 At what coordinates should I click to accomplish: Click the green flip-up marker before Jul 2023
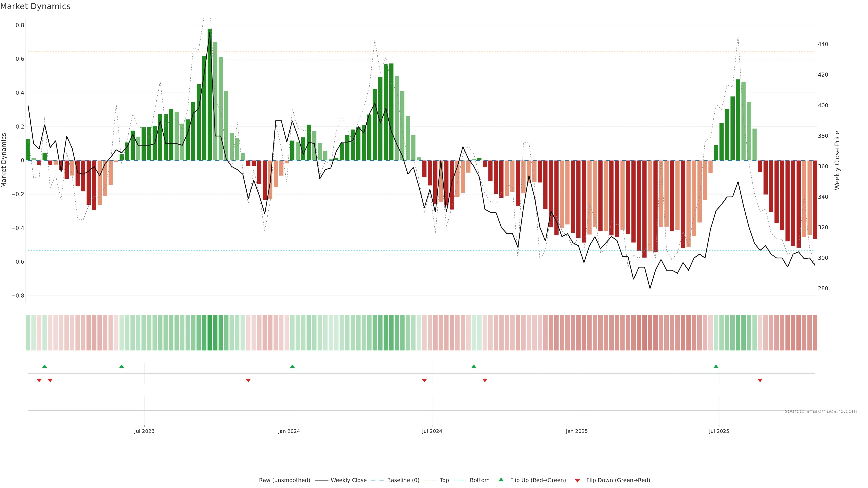coord(122,366)
